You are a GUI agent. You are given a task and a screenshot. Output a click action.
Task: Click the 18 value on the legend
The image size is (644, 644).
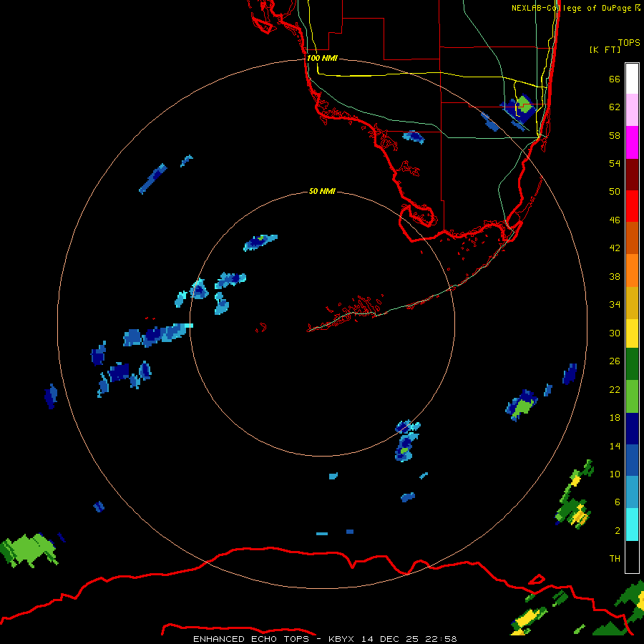(615, 418)
